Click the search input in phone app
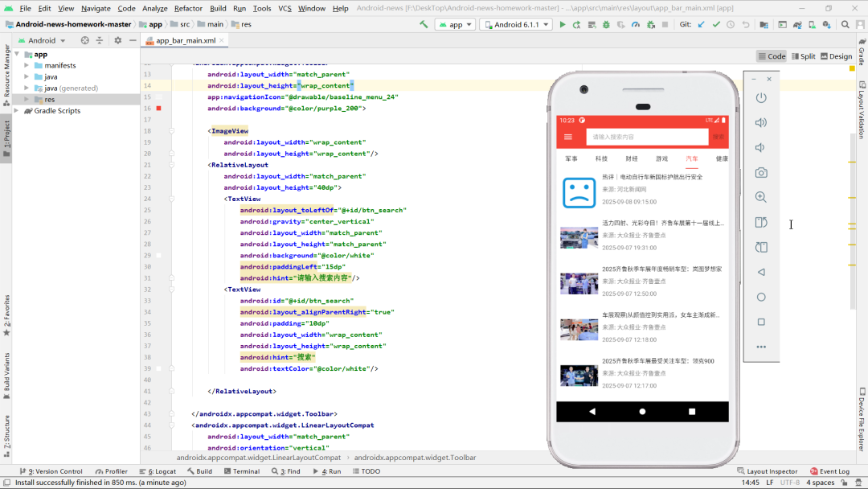This screenshot has width=868, height=489. (x=647, y=137)
